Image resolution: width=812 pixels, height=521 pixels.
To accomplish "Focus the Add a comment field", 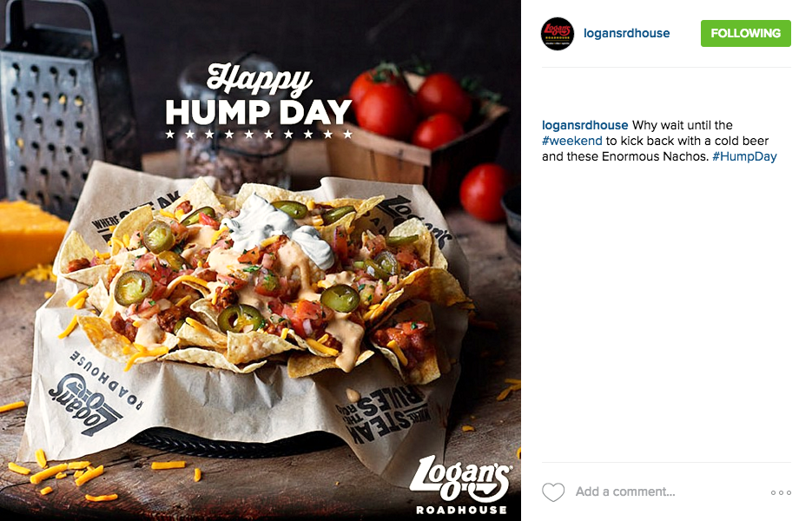I will click(x=625, y=491).
